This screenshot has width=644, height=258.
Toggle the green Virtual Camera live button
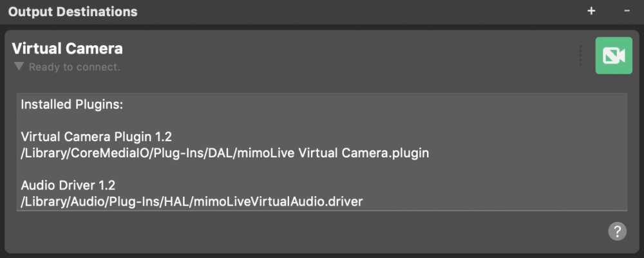pos(614,55)
